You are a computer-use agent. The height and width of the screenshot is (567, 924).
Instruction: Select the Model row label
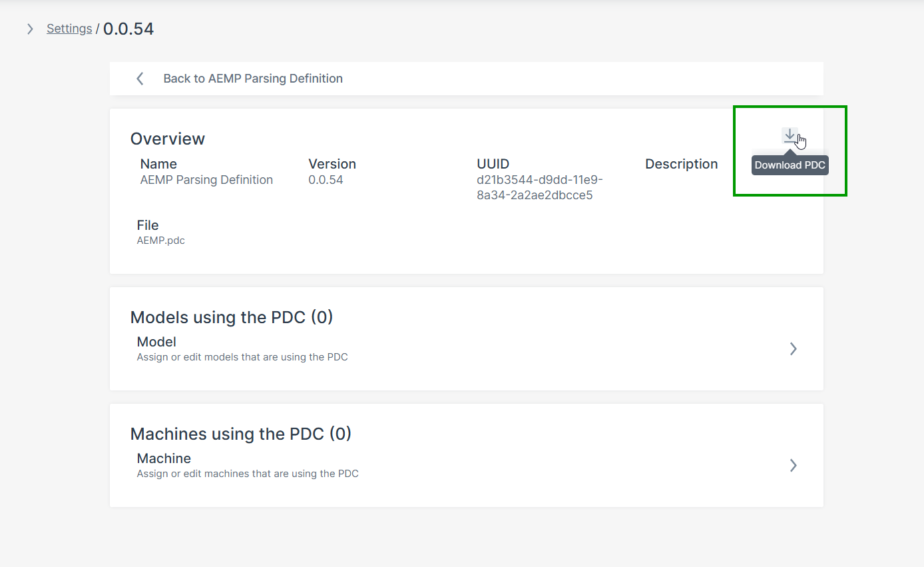pyautogui.click(x=156, y=342)
